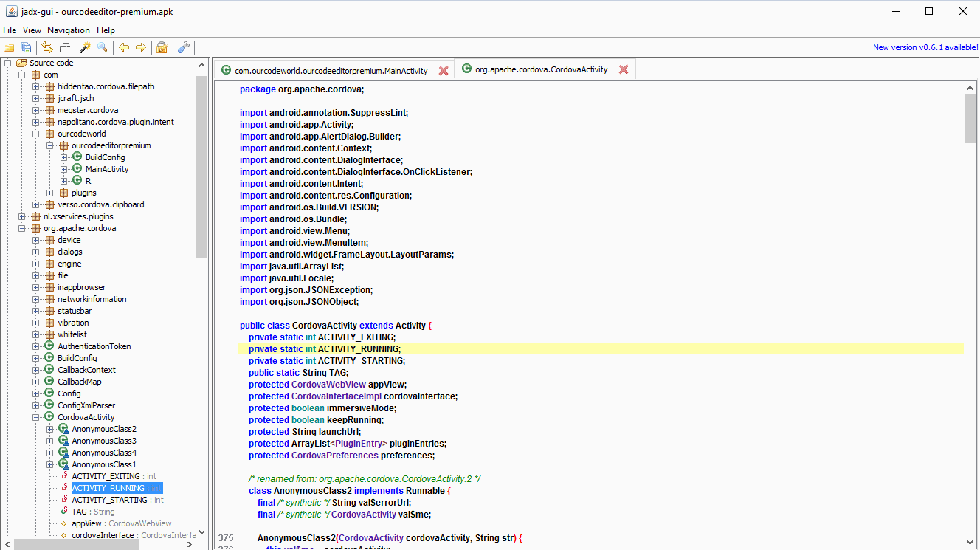Click the deobfuscation lock icon

[162, 46]
